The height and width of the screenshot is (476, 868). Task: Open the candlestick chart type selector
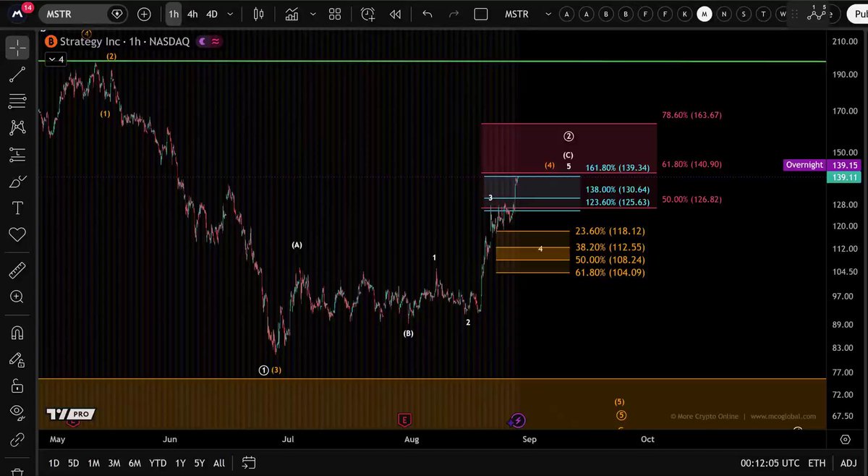click(258, 14)
